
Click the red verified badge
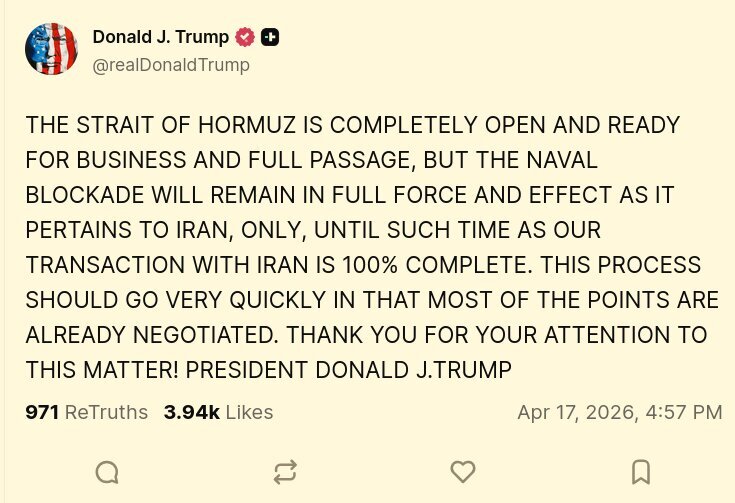245,38
